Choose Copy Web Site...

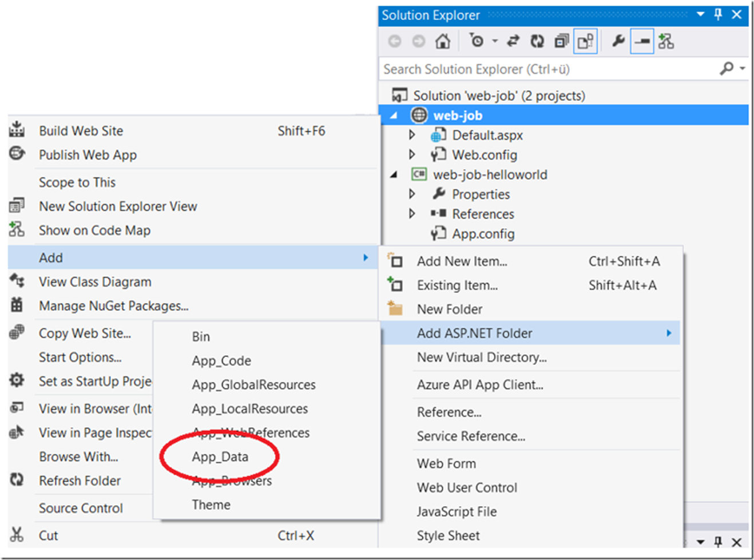(x=85, y=333)
